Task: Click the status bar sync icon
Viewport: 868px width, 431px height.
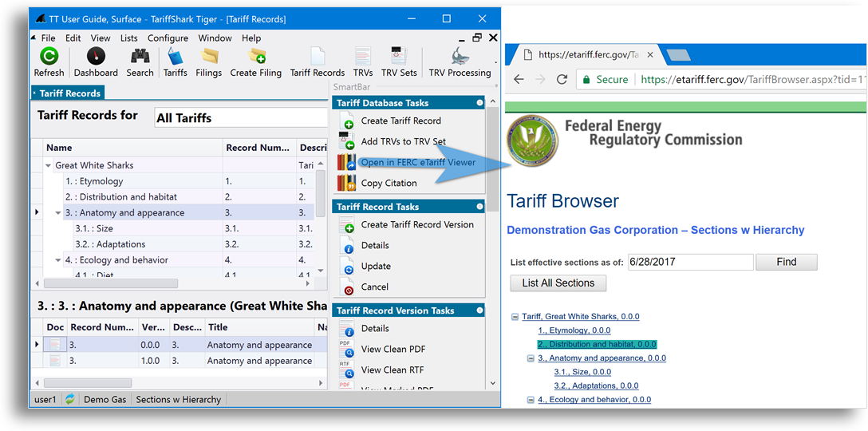Action: tap(70, 399)
